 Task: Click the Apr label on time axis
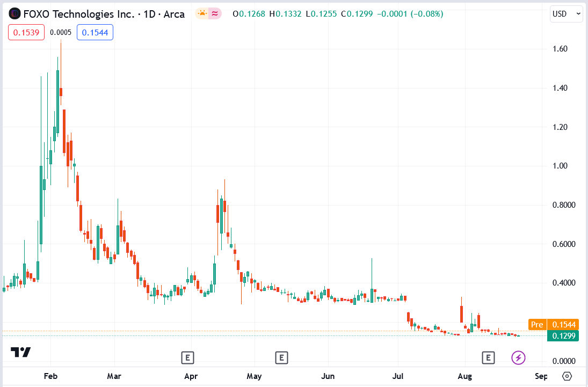[x=191, y=376]
